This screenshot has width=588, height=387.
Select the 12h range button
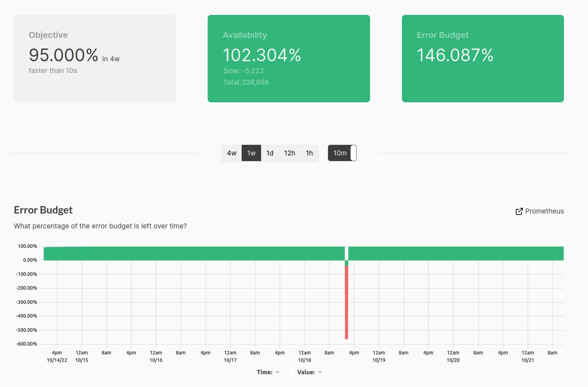click(290, 153)
